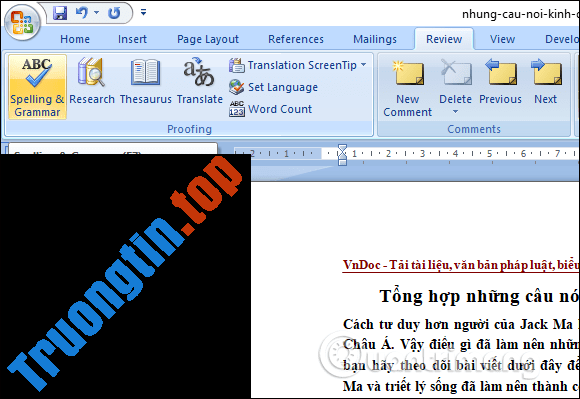
Task: Jump to the Next comment
Action: point(546,81)
